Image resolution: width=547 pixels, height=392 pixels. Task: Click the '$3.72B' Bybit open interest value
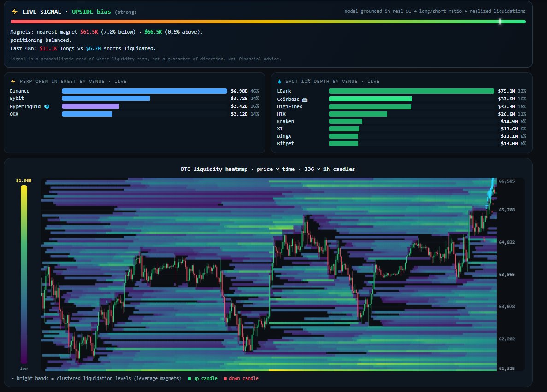coord(239,99)
